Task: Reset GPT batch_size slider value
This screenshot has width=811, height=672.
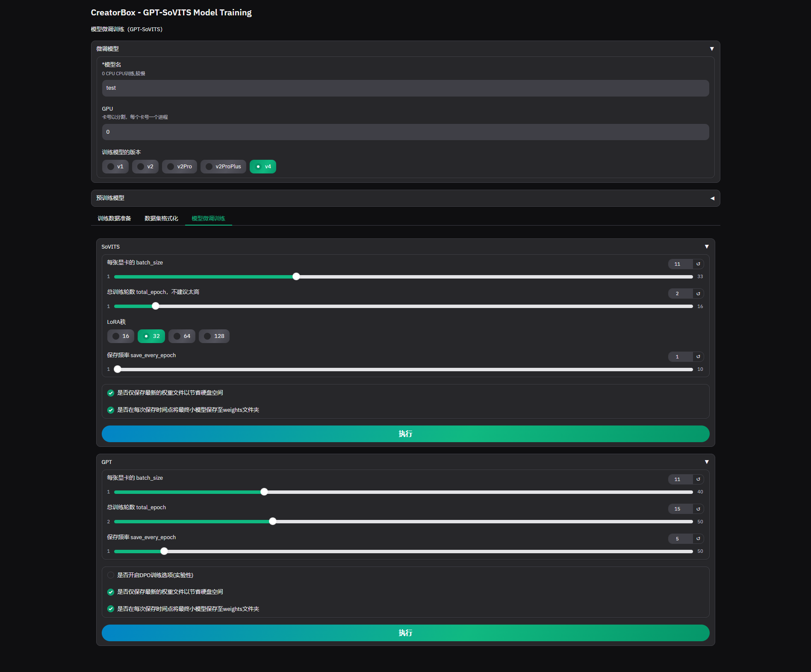Action: pos(698,479)
